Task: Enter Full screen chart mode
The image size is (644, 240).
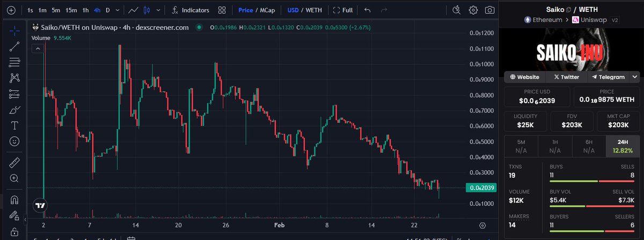Action: (x=343, y=10)
